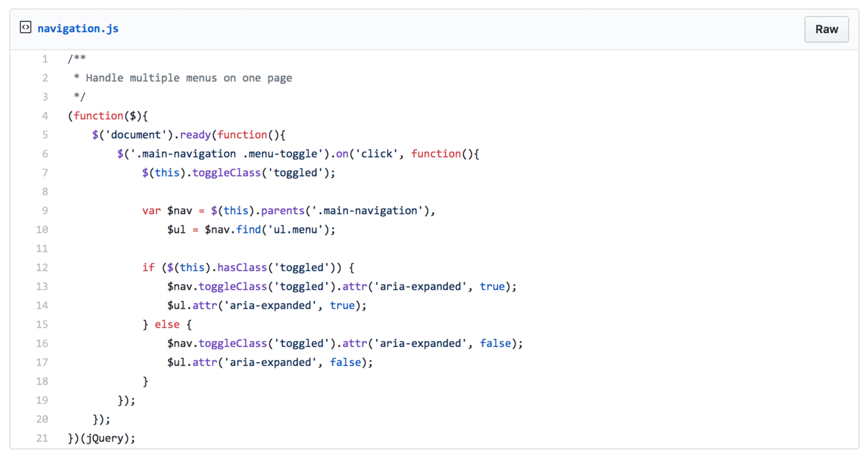Click line number 21

click(x=42, y=439)
